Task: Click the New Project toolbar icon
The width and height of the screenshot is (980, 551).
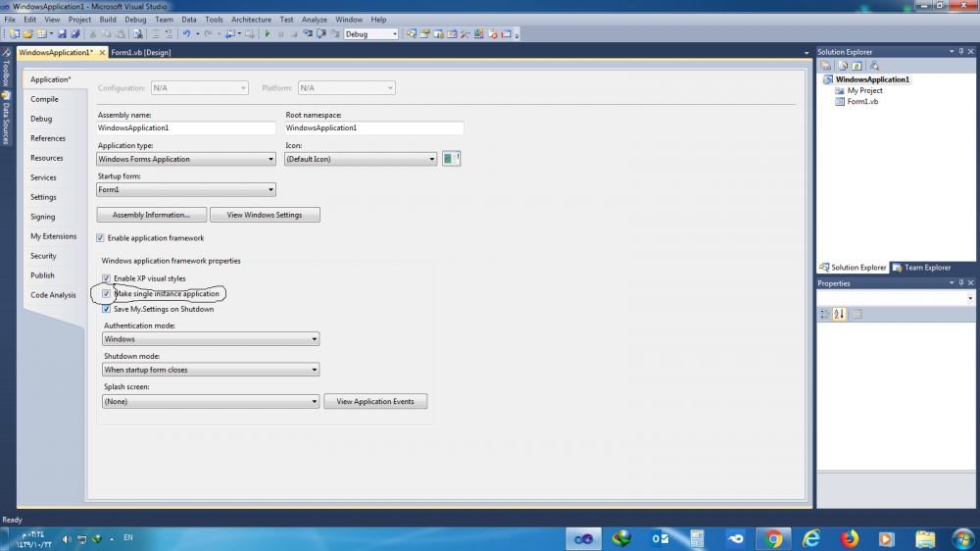Action: [14, 33]
